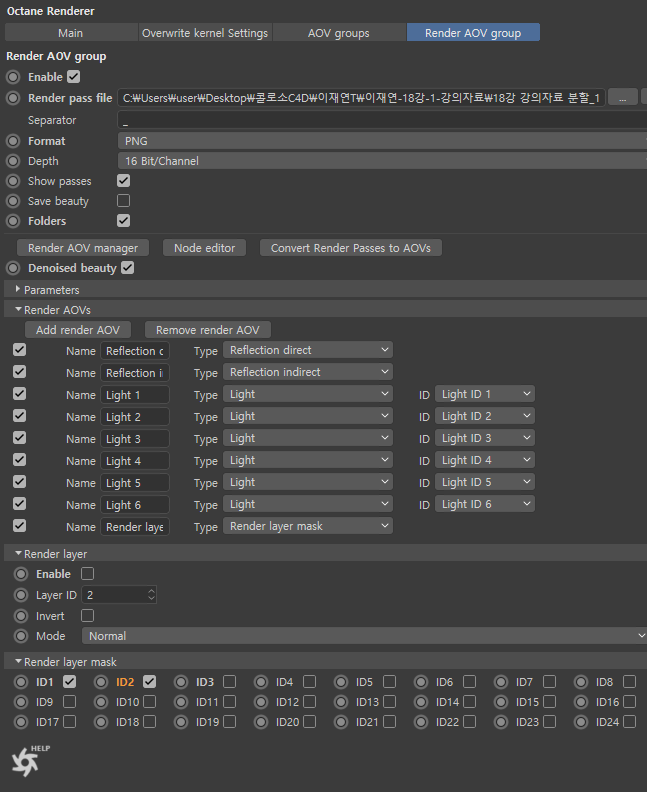Click the browse button for Render pass file

click(x=623, y=98)
